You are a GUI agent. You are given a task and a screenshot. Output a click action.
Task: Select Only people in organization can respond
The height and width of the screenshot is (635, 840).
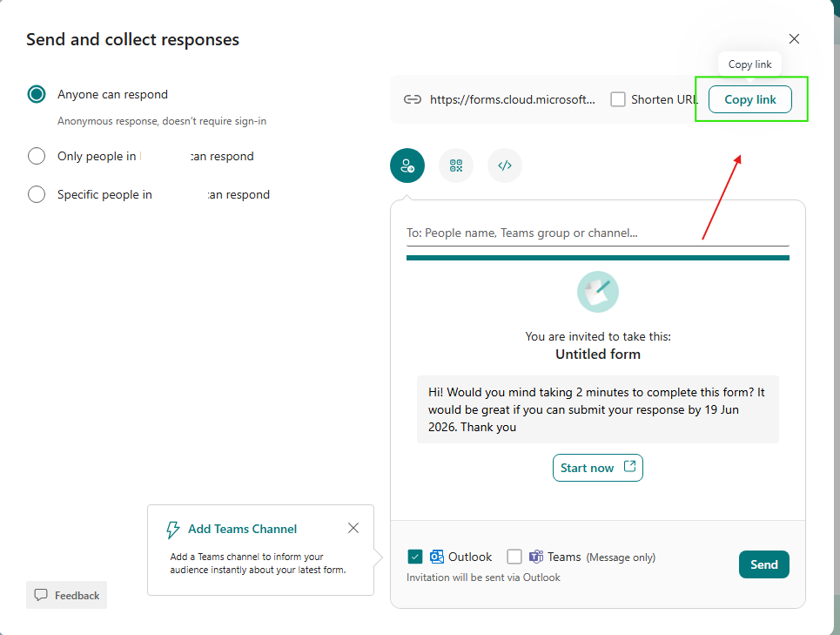tap(37, 157)
